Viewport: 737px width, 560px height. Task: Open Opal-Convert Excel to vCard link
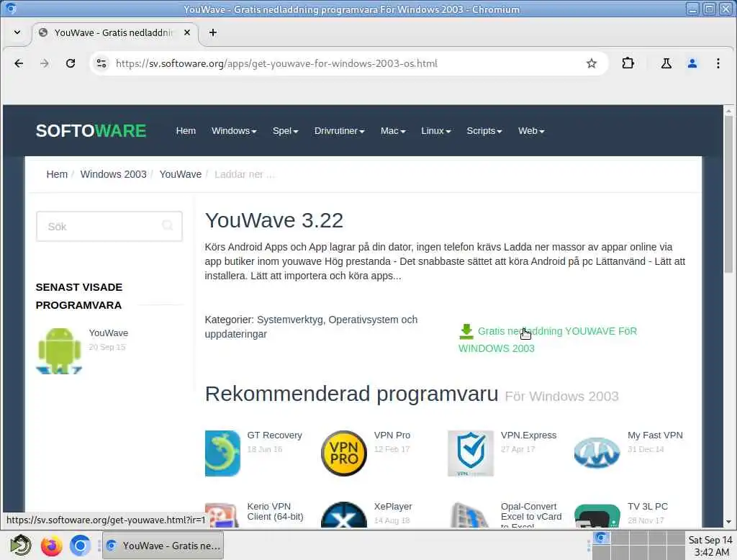coord(531,515)
